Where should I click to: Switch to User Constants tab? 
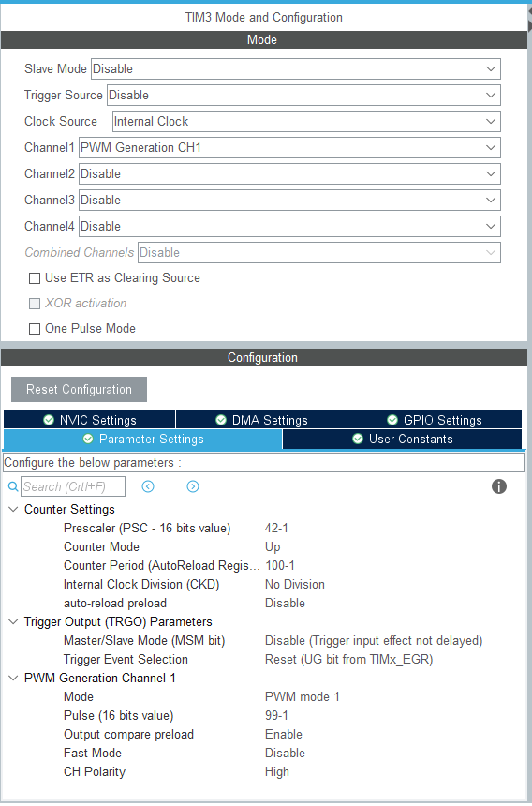coord(402,439)
